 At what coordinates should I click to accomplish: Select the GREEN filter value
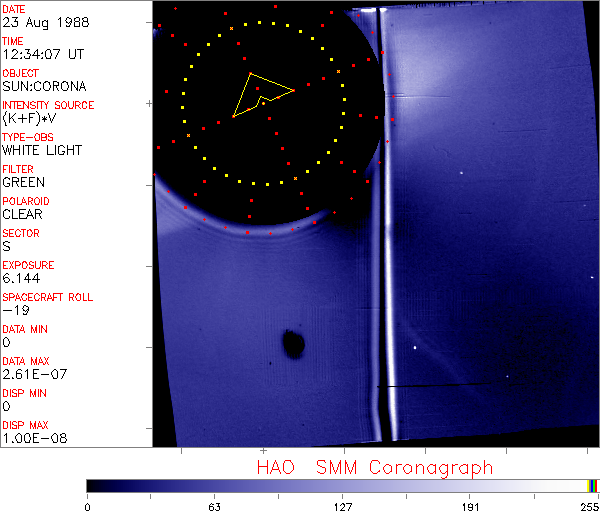tap(23, 182)
